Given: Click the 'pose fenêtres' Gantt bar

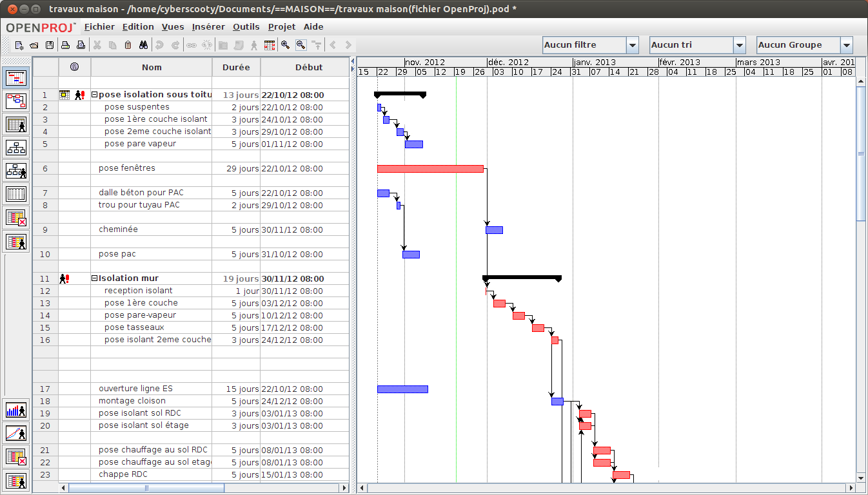Looking at the screenshot, I should click(x=430, y=169).
